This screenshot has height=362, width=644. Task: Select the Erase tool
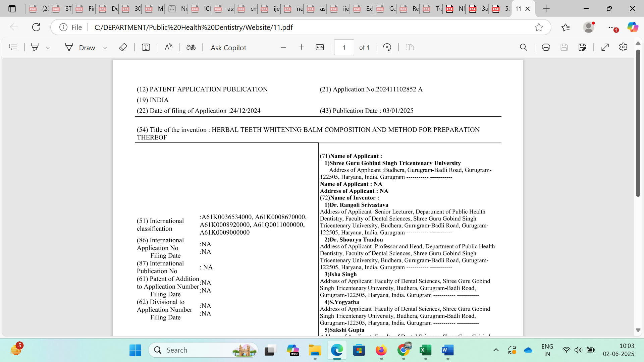click(x=123, y=47)
